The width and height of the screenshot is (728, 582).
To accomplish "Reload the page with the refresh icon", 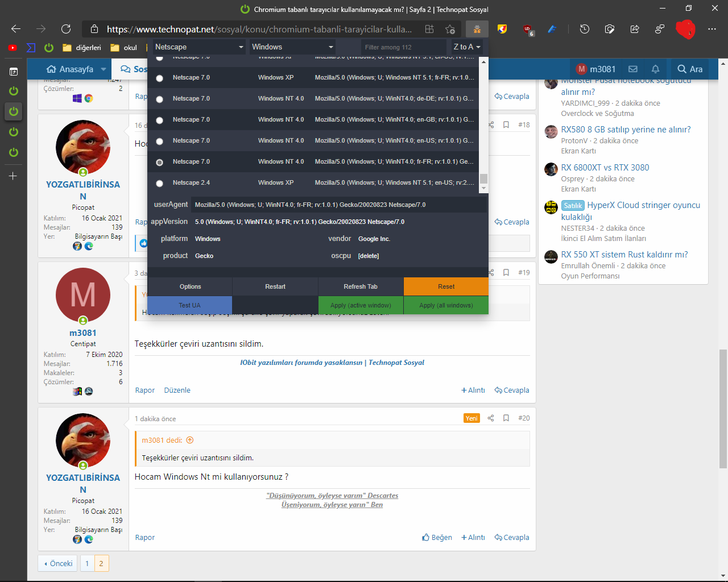I will [66, 29].
